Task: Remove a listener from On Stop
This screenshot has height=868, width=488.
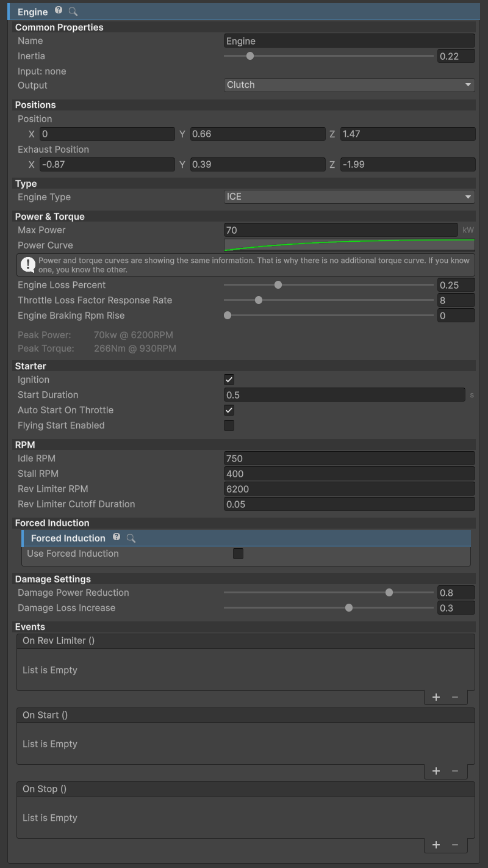Action: (455, 845)
